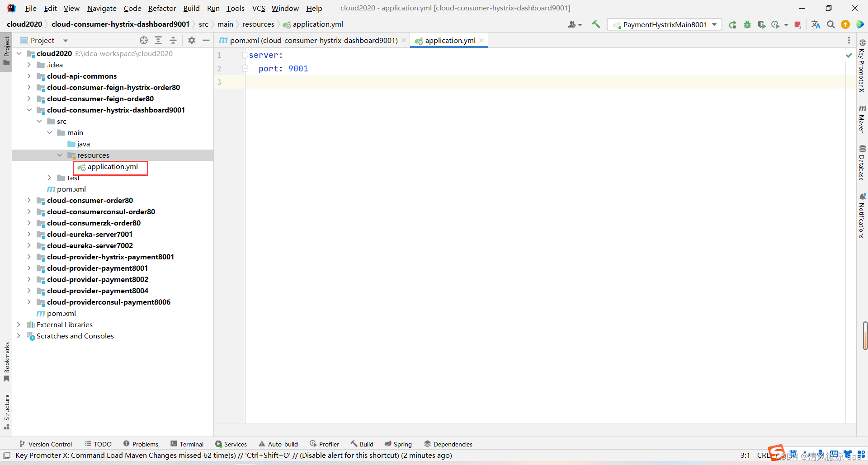Click cloud2020 breadcrumb in navigation bar
Image resolution: width=868 pixels, height=465 pixels.
(x=24, y=24)
